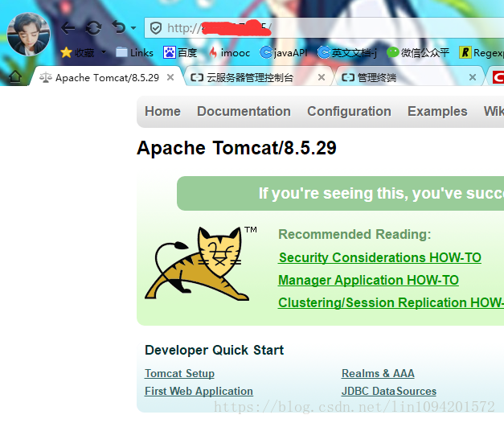This screenshot has height=423, width=504.
Task: Open the Tomcat Setup link
Action: (179, 373)
